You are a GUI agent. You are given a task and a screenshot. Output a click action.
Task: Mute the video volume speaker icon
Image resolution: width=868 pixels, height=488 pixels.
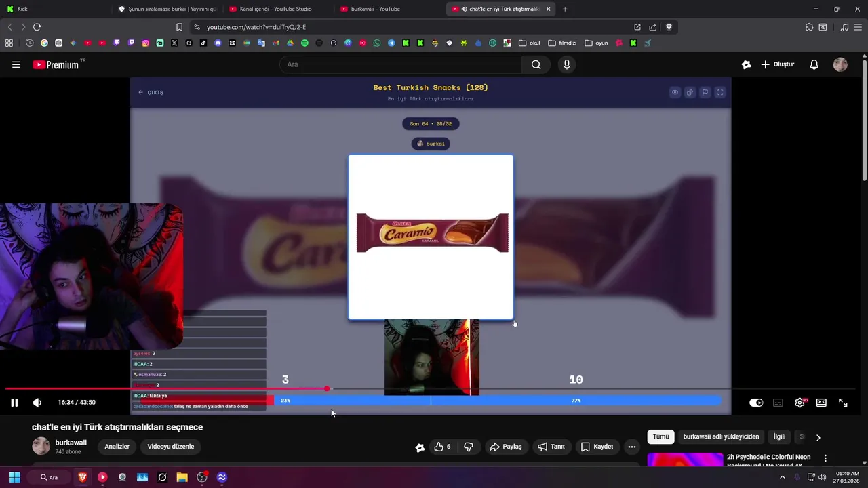click(37, 403)
